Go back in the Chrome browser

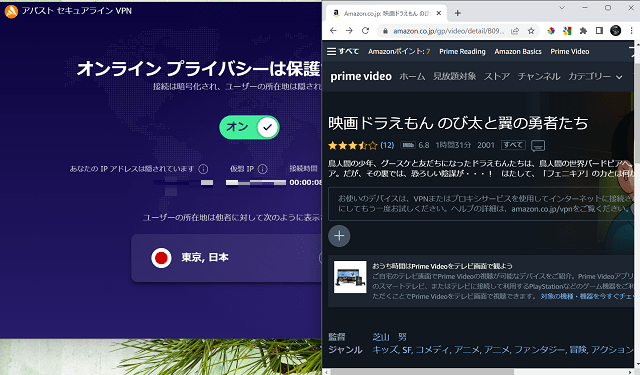click(x=333, y=31)
